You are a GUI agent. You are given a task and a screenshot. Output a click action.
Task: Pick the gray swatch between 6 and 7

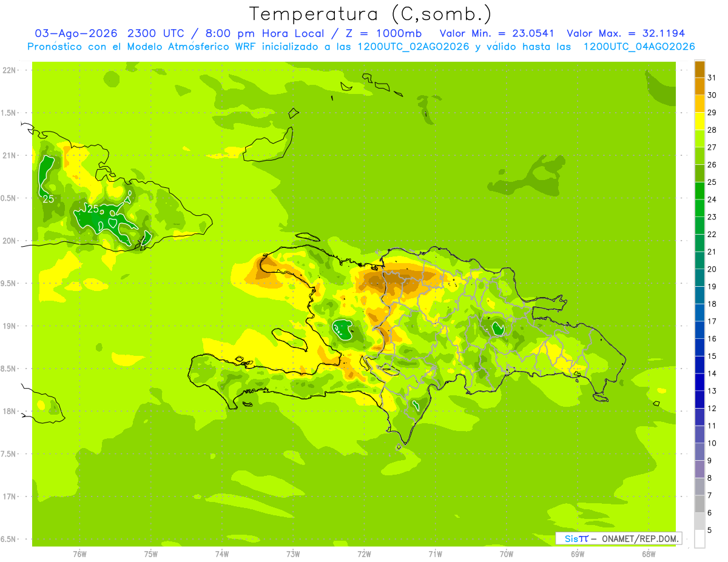coord(699,504)
